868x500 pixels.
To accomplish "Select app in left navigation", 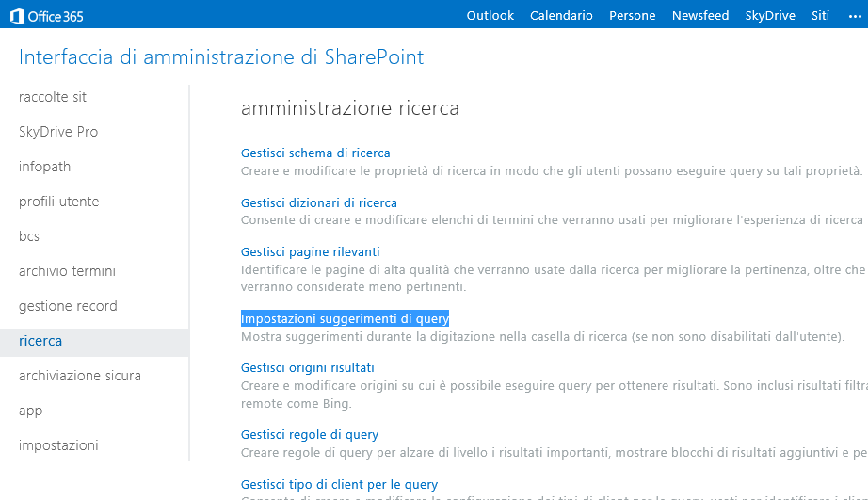I will [30, 411].
